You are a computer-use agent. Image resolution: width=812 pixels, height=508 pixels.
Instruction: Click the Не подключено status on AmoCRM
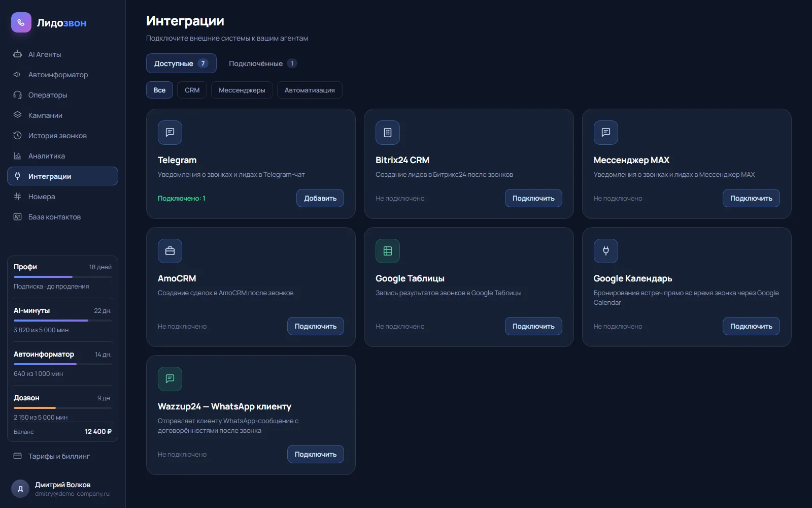182,326
